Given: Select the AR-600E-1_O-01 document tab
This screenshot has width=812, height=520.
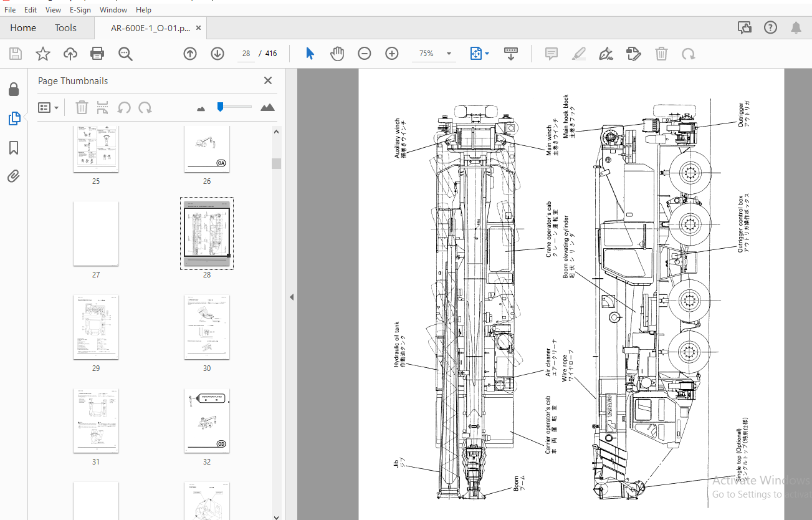Looking at the screenshot, I should 150,28.
